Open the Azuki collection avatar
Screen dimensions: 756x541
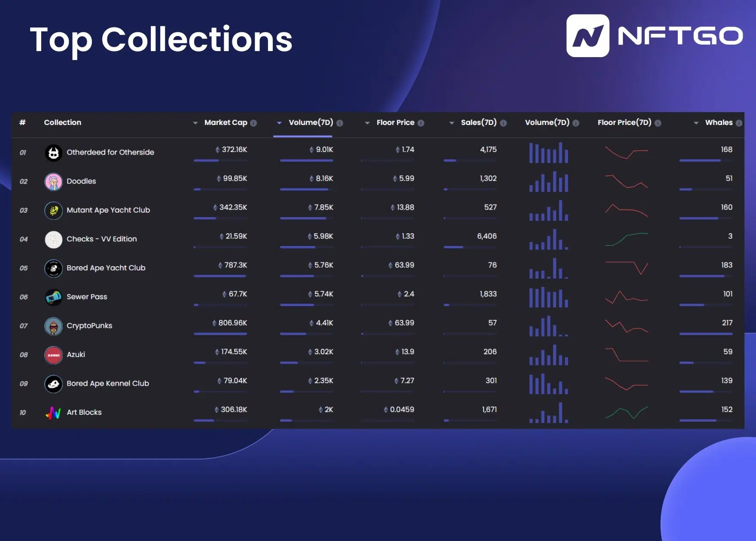pos(54,355)
